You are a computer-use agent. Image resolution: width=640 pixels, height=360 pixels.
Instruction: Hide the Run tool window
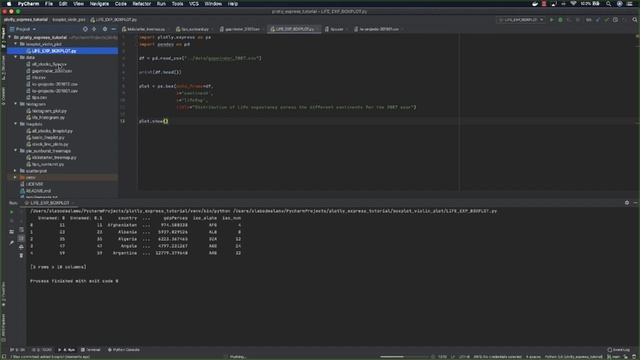[x=636, y=202]
